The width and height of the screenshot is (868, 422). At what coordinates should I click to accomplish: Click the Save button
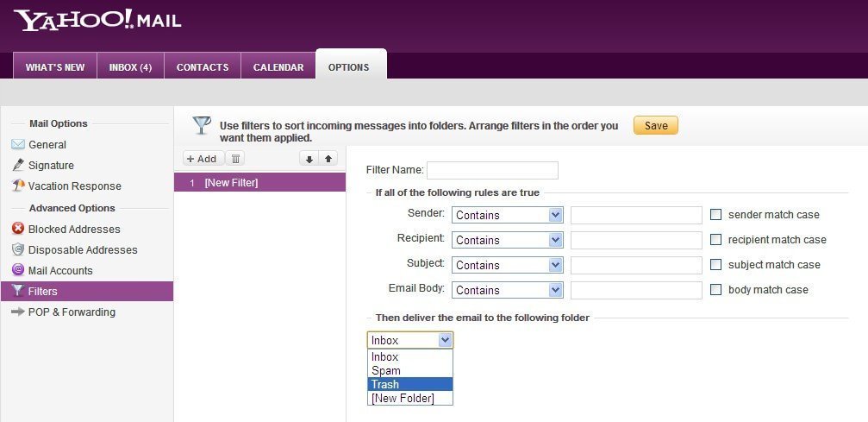click(656, 125)
